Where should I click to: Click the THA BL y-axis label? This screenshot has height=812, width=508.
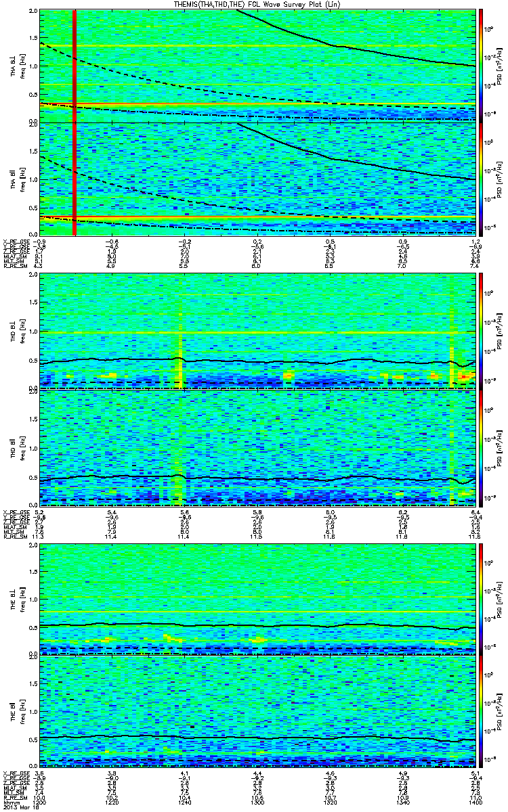tap(13, 66)
